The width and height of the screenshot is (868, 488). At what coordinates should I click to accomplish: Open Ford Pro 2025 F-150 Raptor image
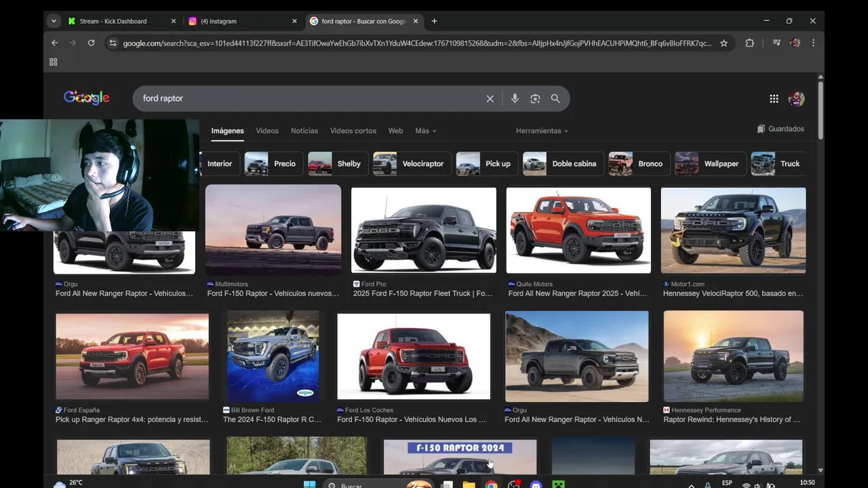click(x=424, y=230)
